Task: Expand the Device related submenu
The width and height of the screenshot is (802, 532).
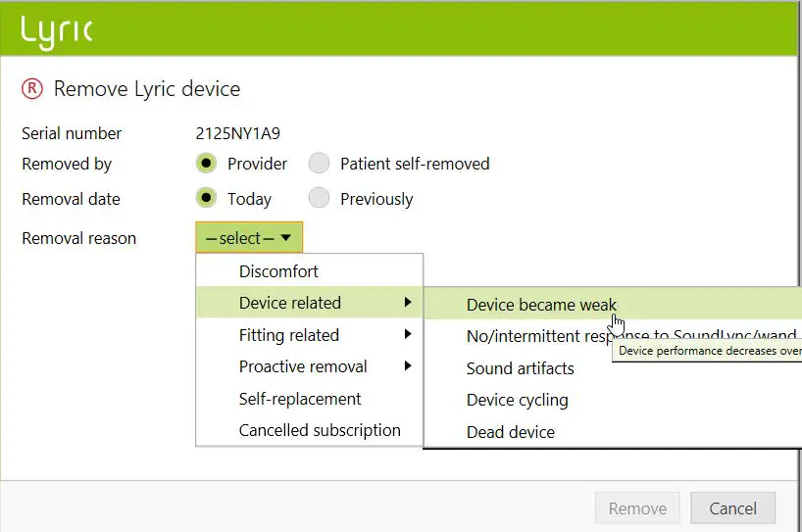Action: [x=310, y=303]
